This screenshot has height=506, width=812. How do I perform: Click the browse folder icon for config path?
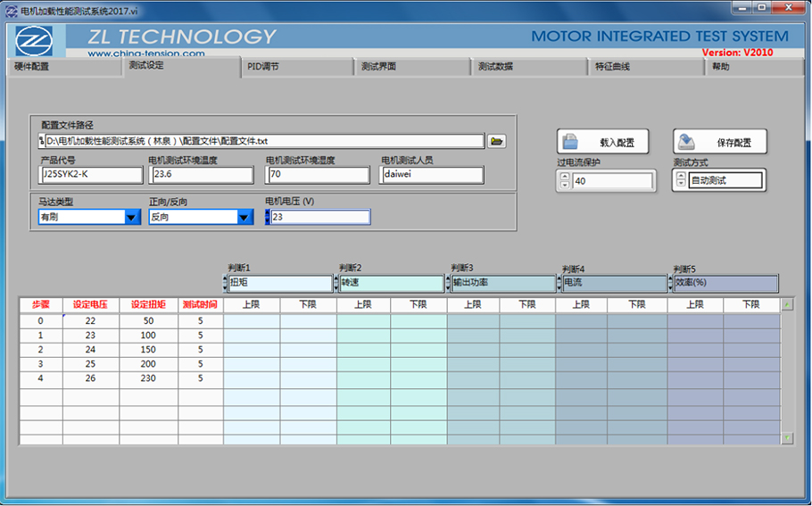point(496,141)
